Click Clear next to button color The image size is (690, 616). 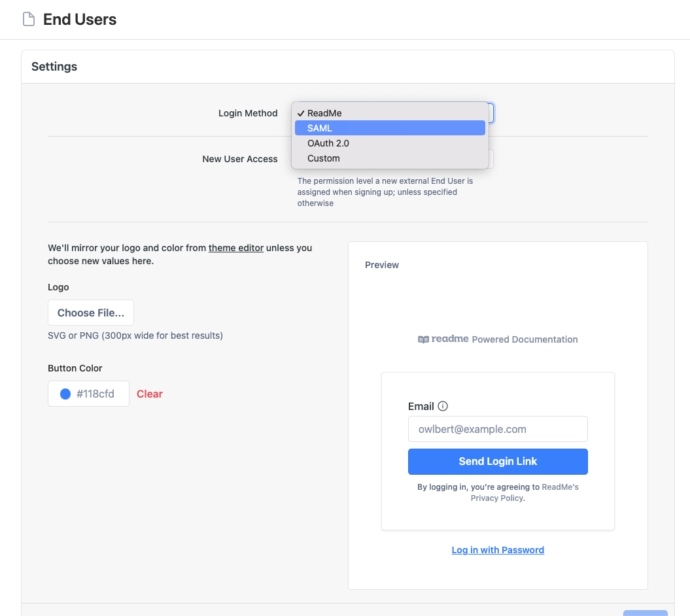click(x=150, y=394)
